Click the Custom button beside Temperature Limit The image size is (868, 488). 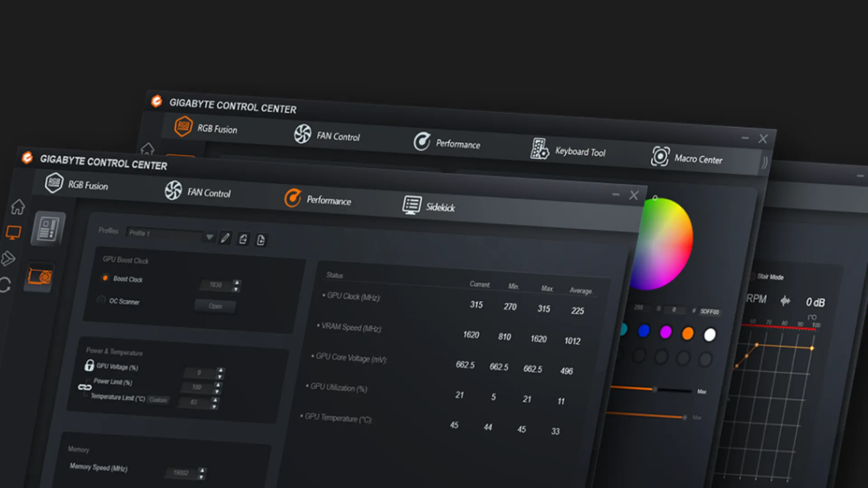pos(158,400)
